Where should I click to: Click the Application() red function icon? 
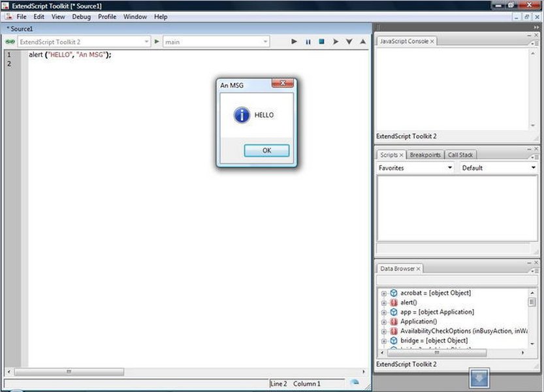393,322
